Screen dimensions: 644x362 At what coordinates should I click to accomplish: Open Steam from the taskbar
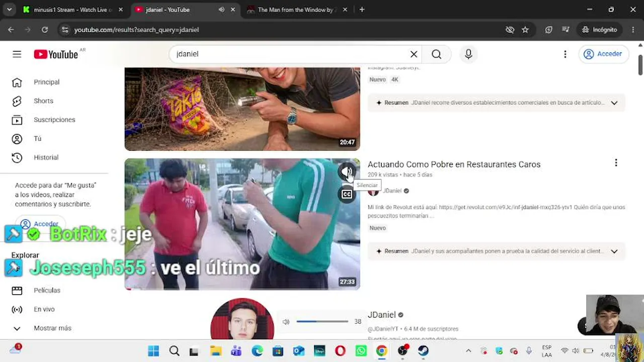pyautogui.click(x=423, y=351)
